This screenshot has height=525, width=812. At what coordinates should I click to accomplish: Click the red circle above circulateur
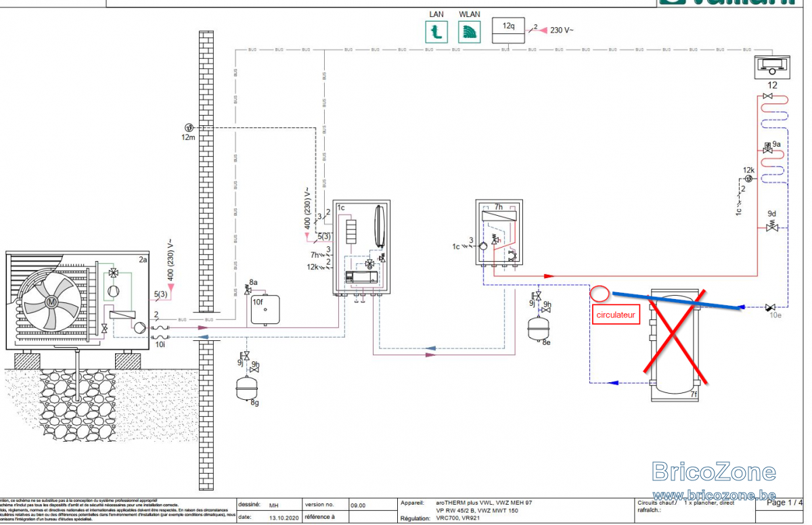[x=600, y=293]
